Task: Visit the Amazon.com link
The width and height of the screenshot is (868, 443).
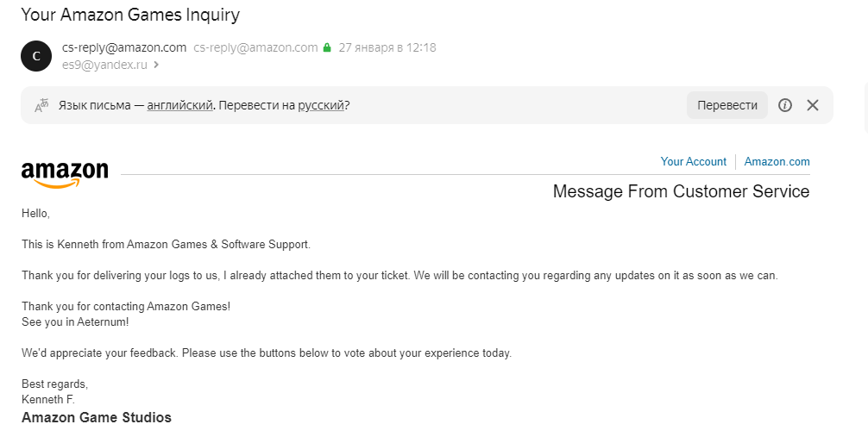Action: point(777,161)
